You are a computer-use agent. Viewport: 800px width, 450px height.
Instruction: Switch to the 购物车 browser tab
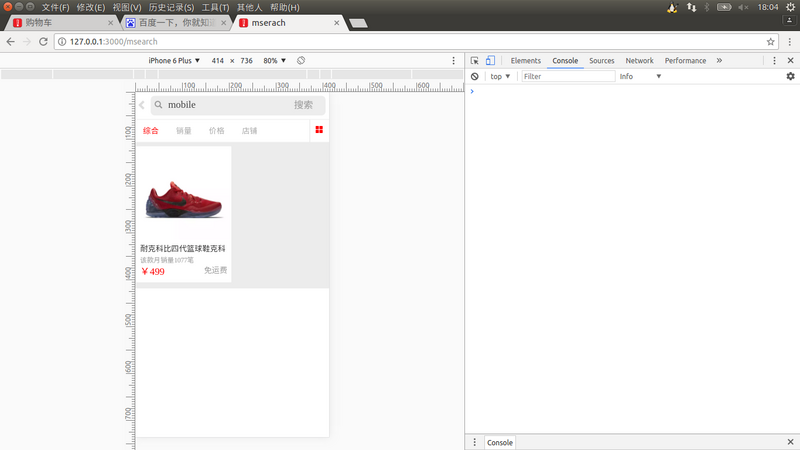(x=61, y=23)
